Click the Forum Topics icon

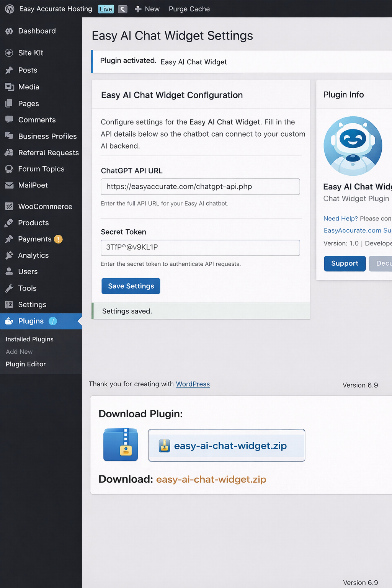(9, 169)
